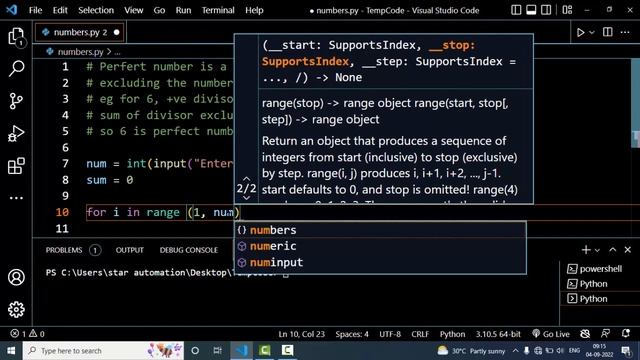Open the Accounts menu icon

[16, 277]
